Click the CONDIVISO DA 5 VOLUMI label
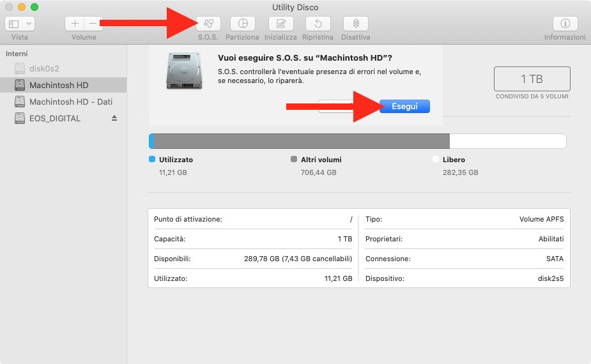The height and width of the screenshot is (364, 591). tap(532, 96)
